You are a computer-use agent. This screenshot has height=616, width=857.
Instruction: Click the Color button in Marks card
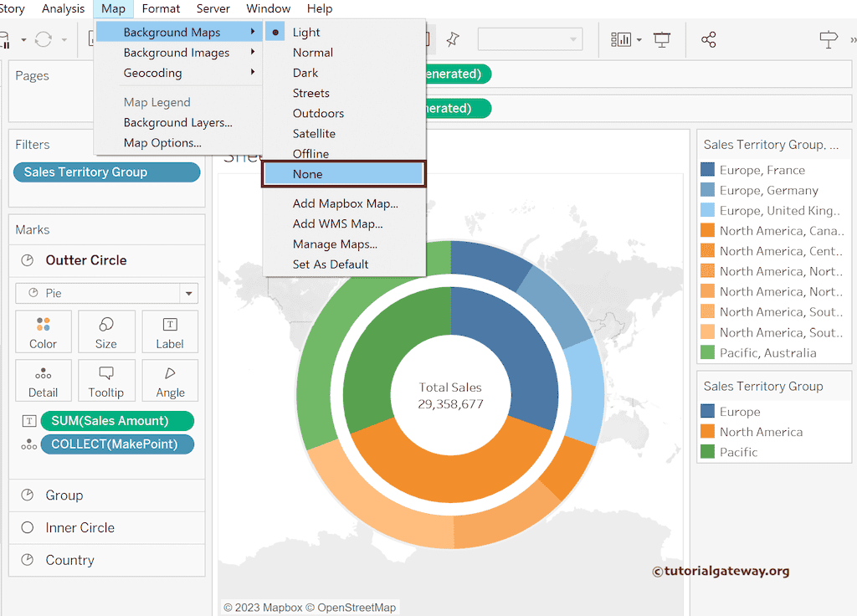pos(44,332)
